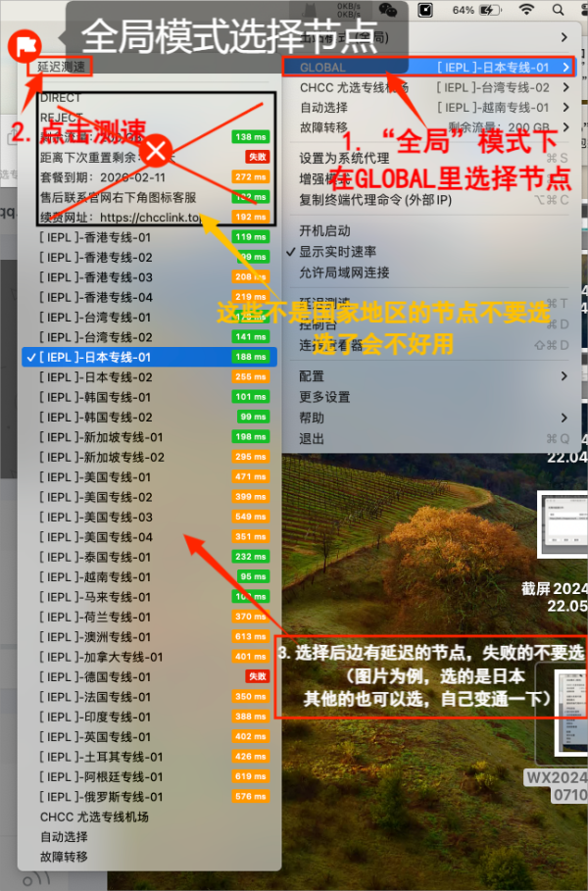Toggle 设置为系统代理 option
The image size is (588, 891).
[x=429, y=158]
